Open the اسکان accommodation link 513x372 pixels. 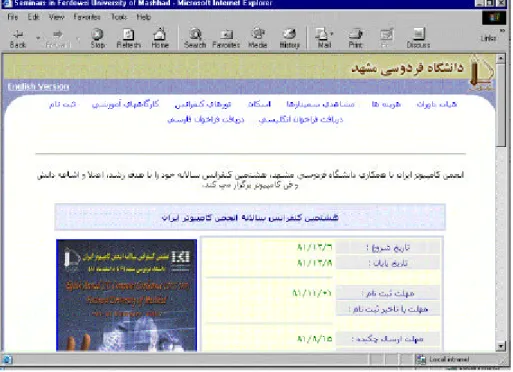pos(259,105)
